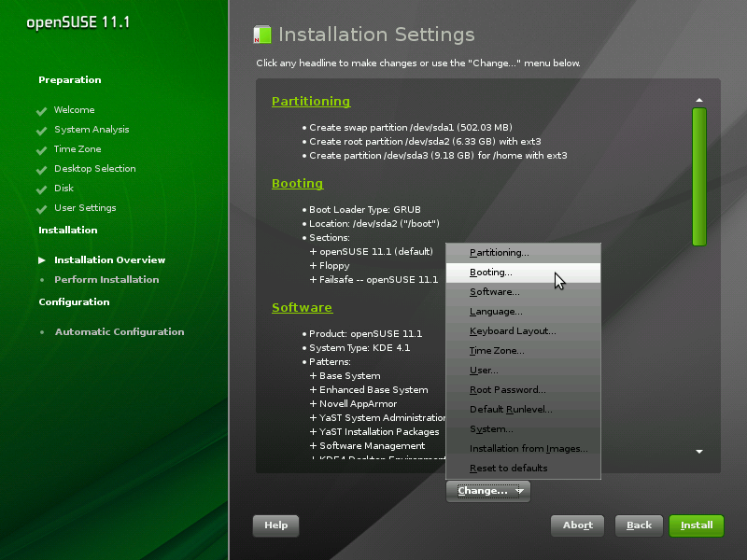Click 'Desktop Selection' sidebar step
The height and width of the screenshot is (560, 747).
pos(95,169)
